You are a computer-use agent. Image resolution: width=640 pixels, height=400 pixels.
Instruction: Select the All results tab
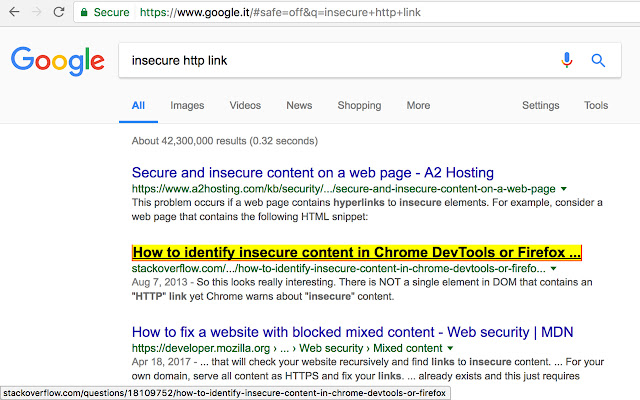click(138, 105)
